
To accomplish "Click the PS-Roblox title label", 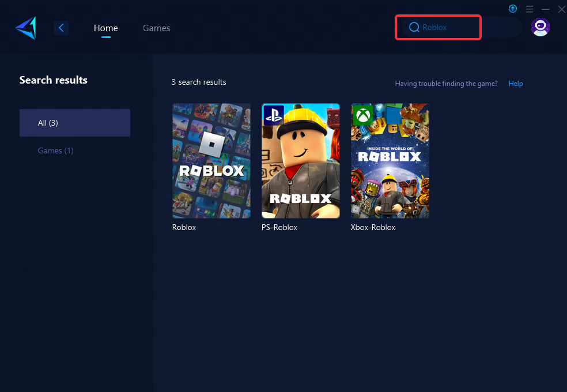I will point(279,227).
